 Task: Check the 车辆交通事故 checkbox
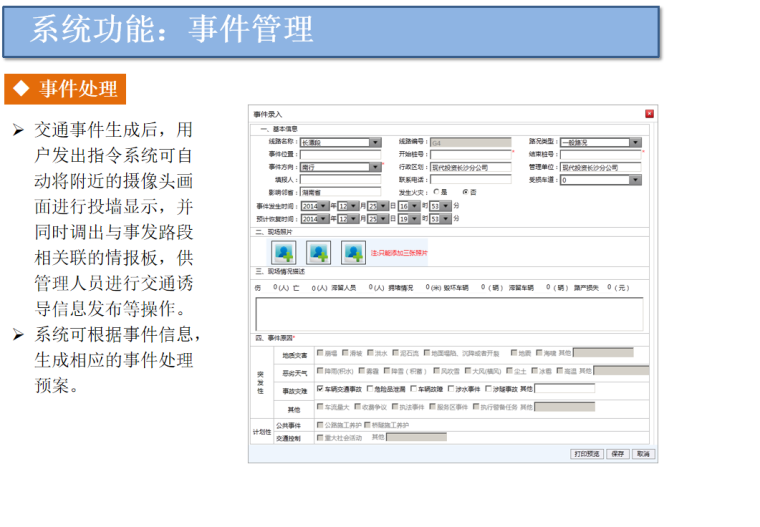point(320,389)
